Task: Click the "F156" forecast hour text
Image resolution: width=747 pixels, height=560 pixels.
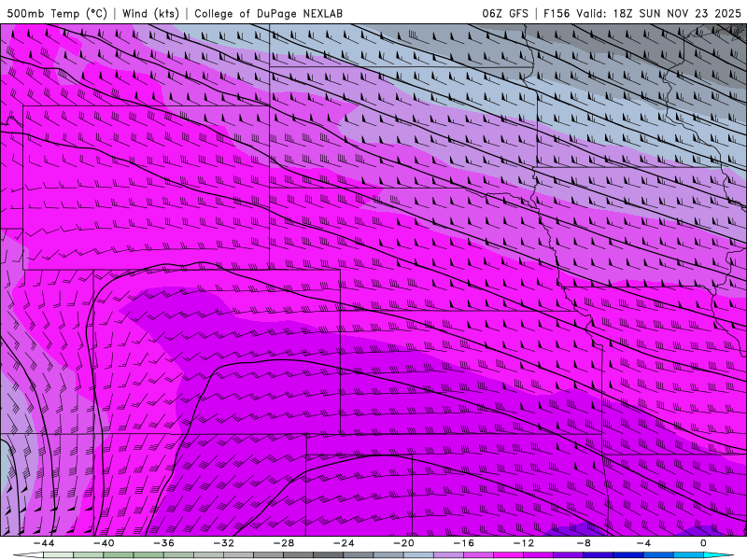Action: 557,13
